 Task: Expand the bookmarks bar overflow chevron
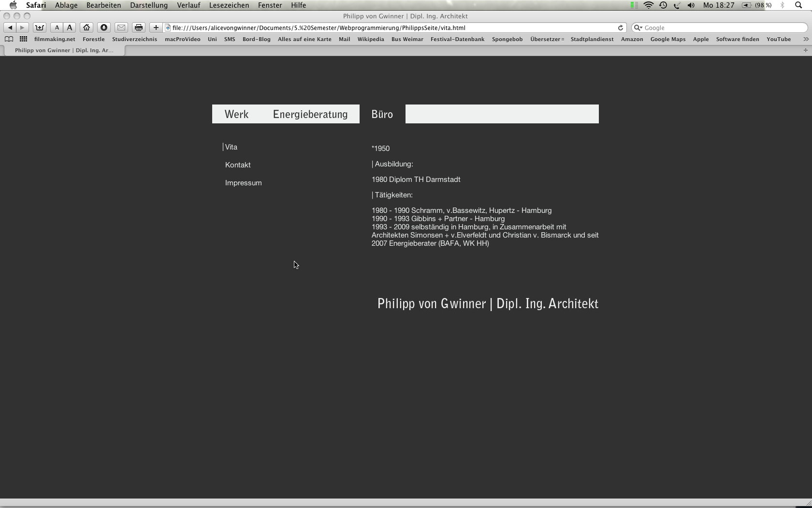(x=805, y=39)
